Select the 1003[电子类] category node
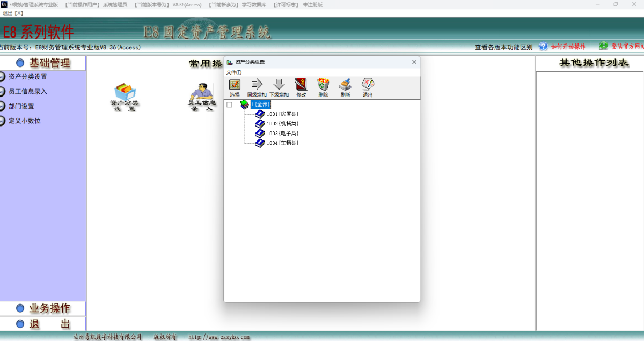This screenshot has height=341, width=644. click(282, 134)
